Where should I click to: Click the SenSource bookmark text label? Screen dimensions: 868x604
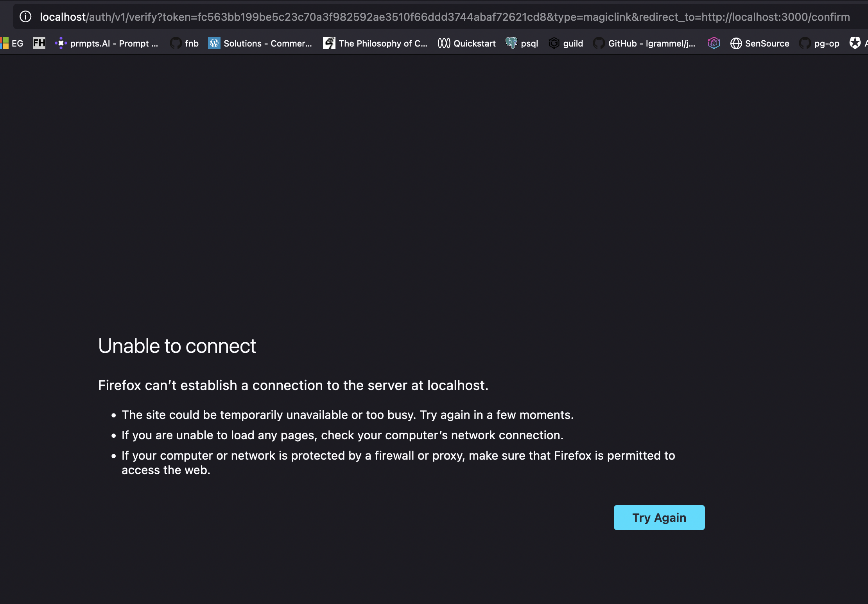(x=768, y=43)
